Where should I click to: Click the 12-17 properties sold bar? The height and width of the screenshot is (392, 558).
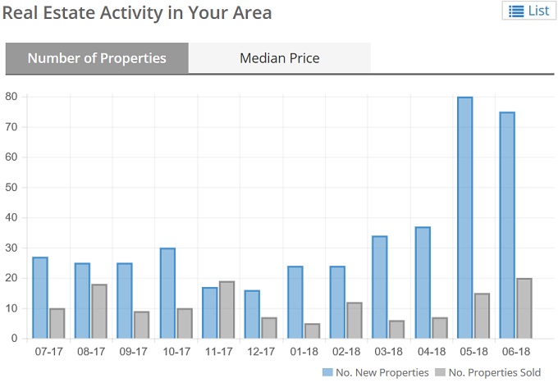[269, 327]
